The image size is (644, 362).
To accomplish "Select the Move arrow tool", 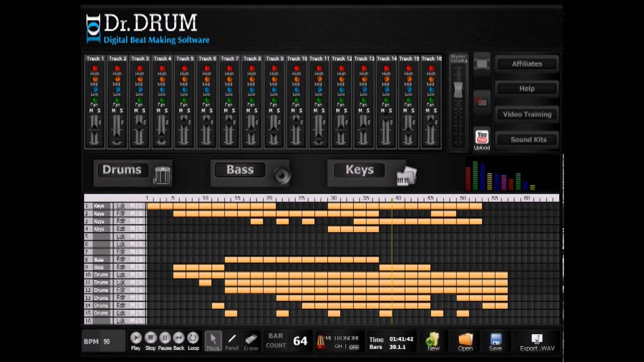I will (213, 340).
